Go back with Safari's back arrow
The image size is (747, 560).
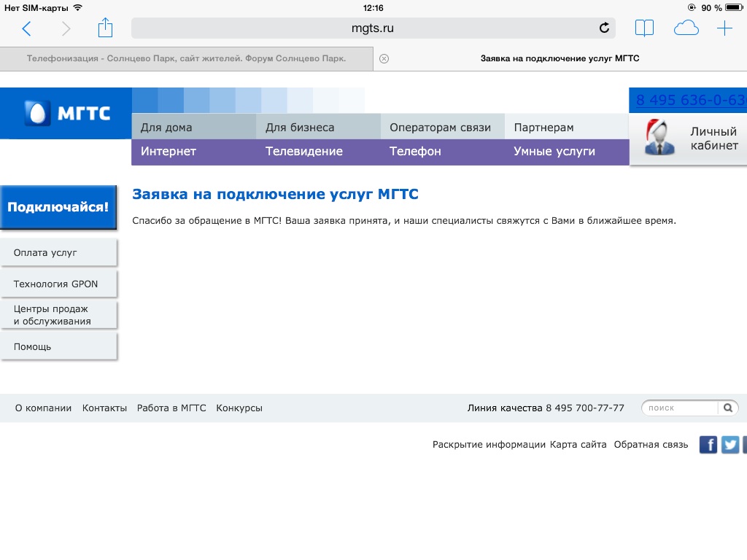[27, 28]
